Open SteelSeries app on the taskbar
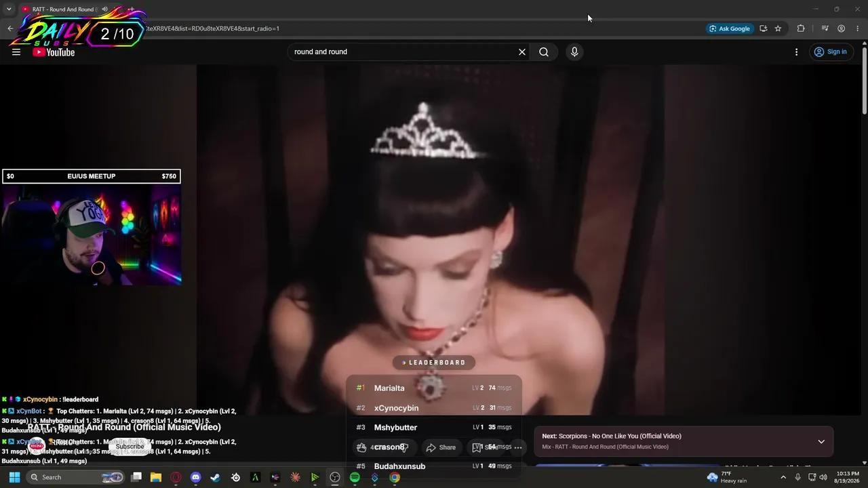This screenshot has width=868, height=488. (235, 477)
